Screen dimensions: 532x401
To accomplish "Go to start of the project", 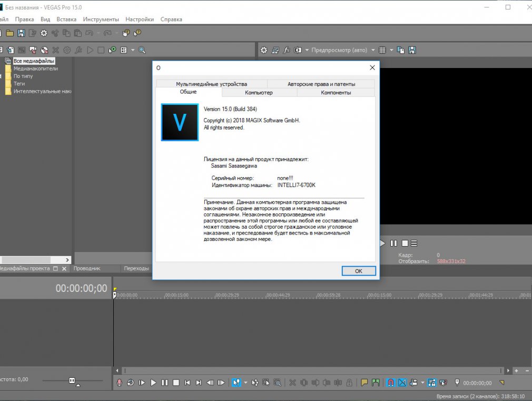I will [188, 383].
